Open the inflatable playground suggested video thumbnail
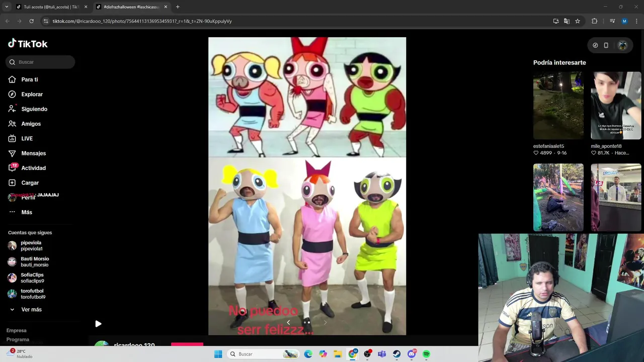The width and height of the screenshot is (644, 362). 558,197
